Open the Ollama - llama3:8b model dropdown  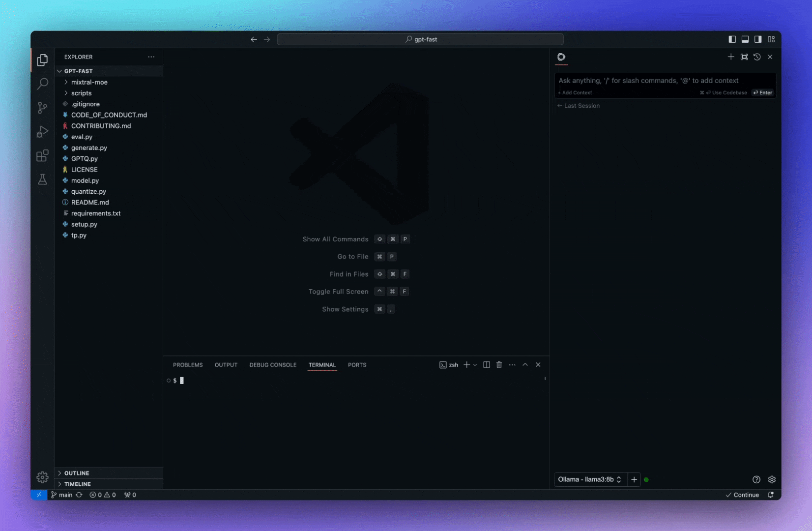pos(589,479)
